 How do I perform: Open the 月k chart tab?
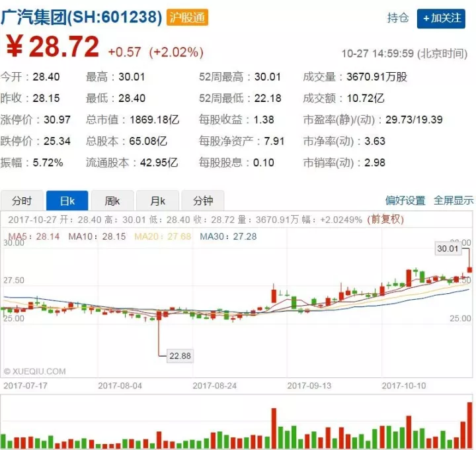pos(157,201)
